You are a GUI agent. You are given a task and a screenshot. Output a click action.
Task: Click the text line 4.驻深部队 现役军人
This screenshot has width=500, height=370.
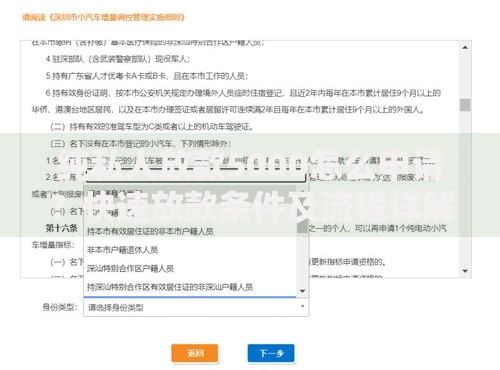click(x=118, y=59)
